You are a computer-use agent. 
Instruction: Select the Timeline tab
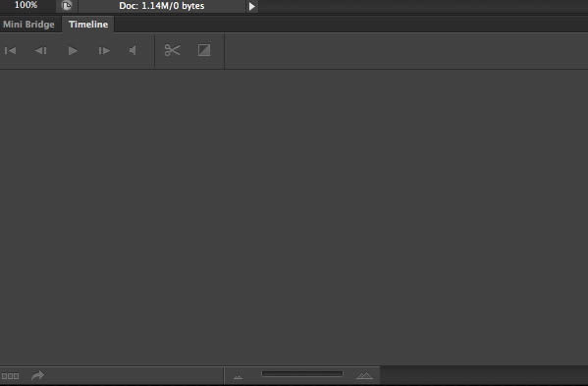click(88, 25)
